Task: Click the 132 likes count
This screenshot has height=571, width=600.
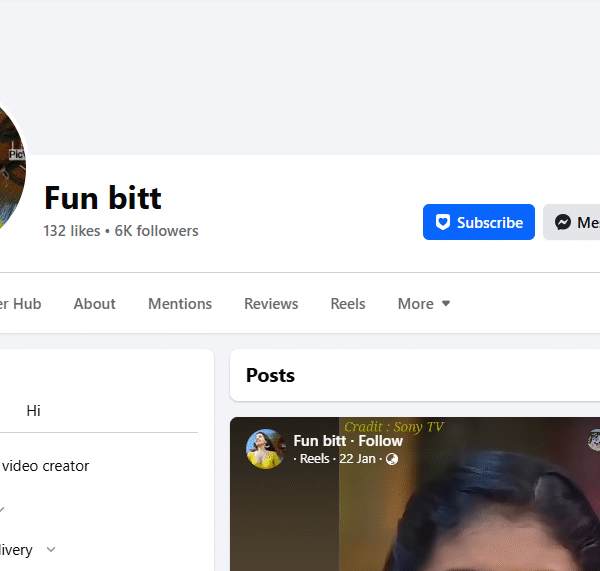Action: (x=72, y=231)
